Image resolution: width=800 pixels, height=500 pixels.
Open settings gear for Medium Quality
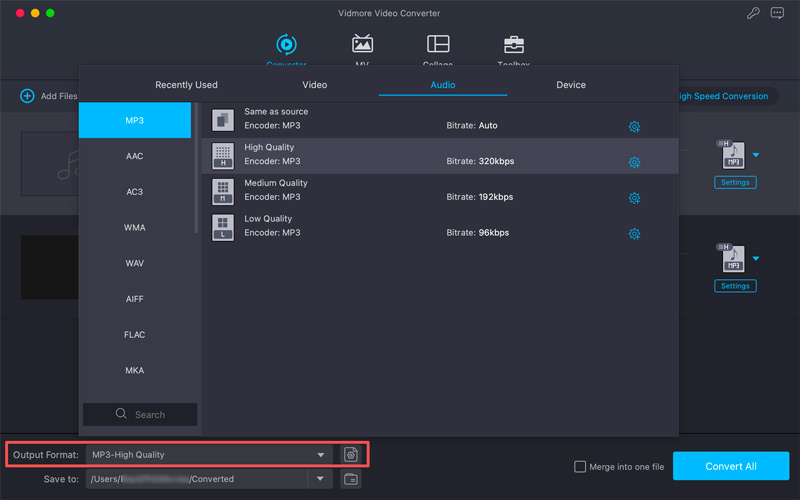tap(634, 198)
